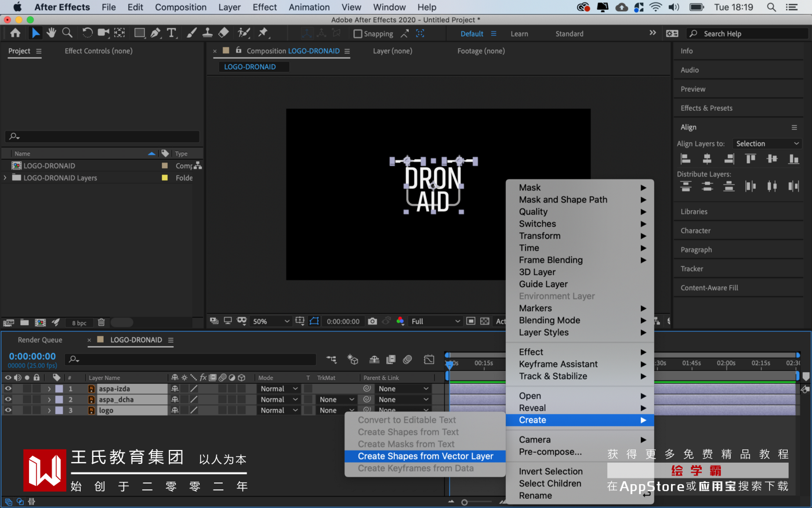Image resolution: width=812 pixels, height=508 pixels.
Task: Open the Align Layers to dropdown
Action: 767,143
